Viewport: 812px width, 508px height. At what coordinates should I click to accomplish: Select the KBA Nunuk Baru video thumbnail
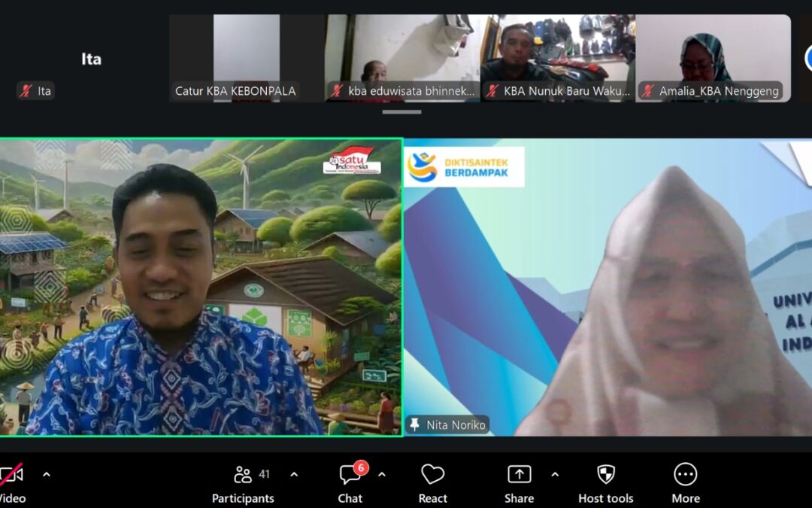click(558, 56)
